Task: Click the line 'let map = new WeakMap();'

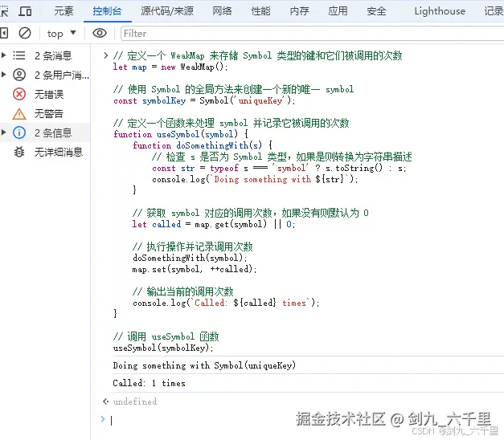Action: click(170, 67)
